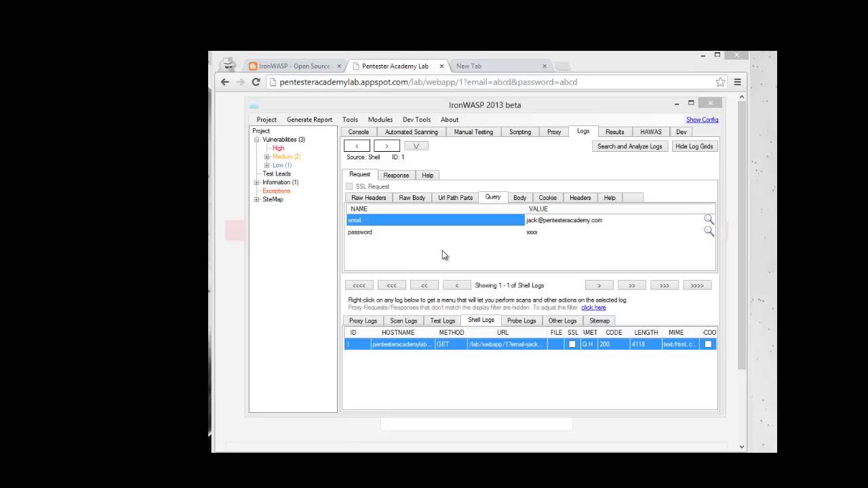Screen dimensions: 868x488
Task: Click magnifier icon in password row
Action: click(709, 231)
